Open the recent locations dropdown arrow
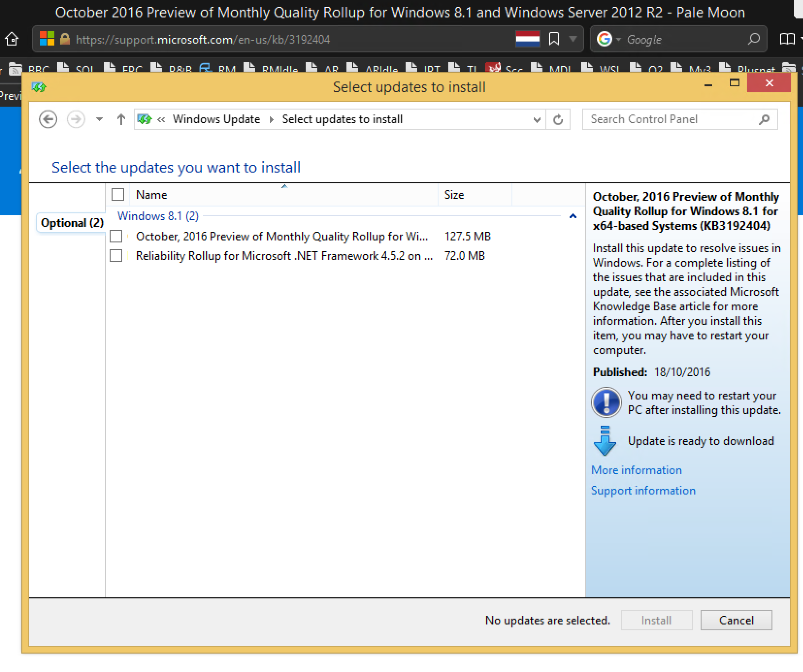803x672 pixels. [x=99, y=119]
